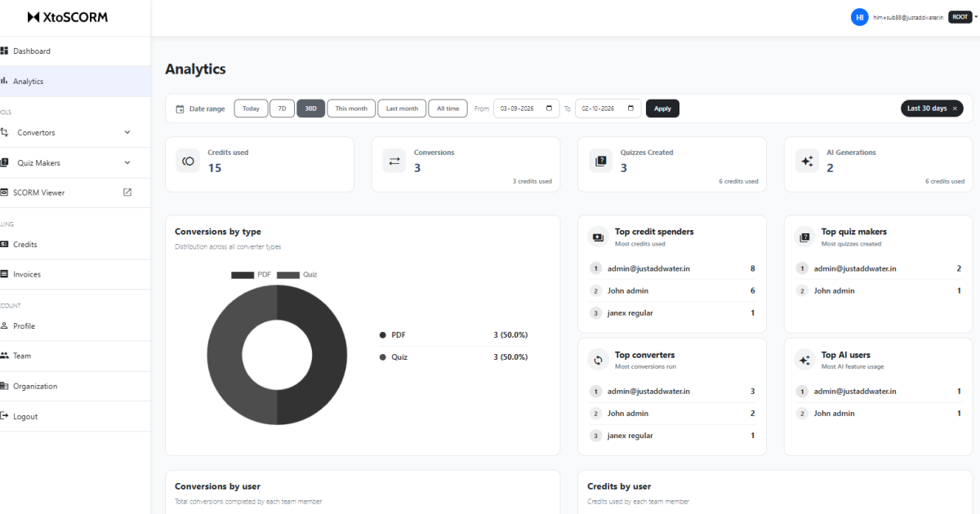Screen dimensions: 980x514
Task: Select the 7D date range
Action: tap(282, 109)
